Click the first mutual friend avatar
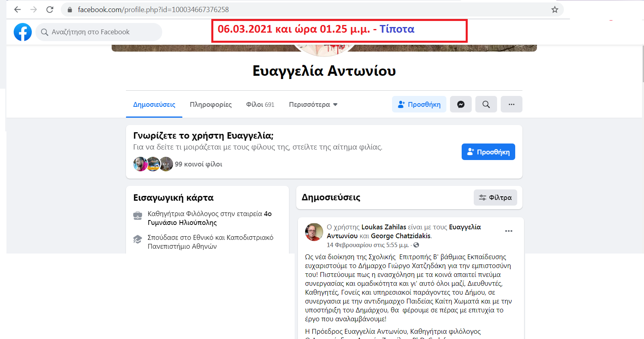644x339 pixels. pos(140,164)
